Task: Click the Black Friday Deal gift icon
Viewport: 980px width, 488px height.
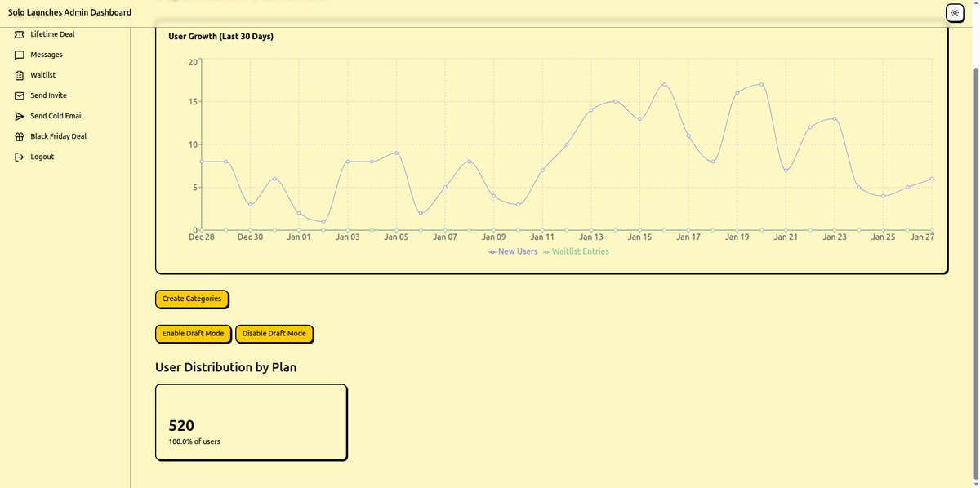Action: tap(20, 136)
